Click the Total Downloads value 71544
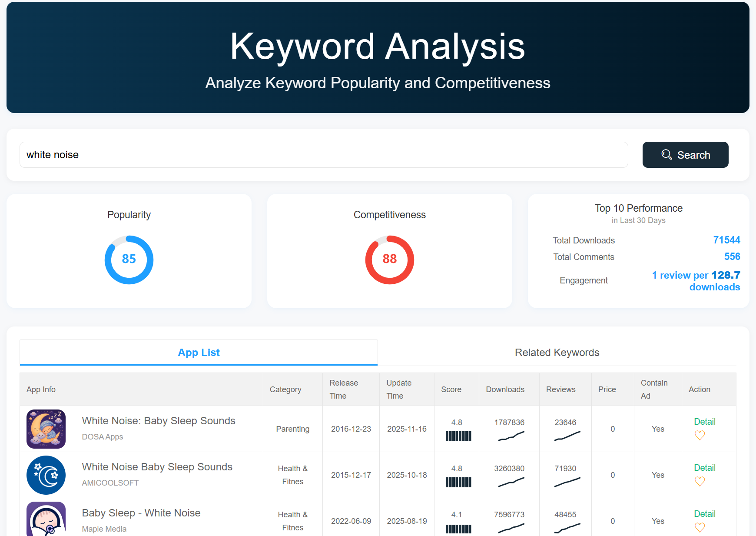This screenshot has height=536, width=756. click(726, 240)
